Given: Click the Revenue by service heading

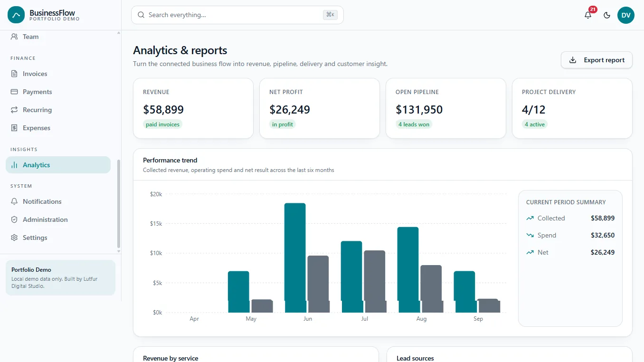Looking at the screenshot, I should pyautogui.click(x=170, y=358).
